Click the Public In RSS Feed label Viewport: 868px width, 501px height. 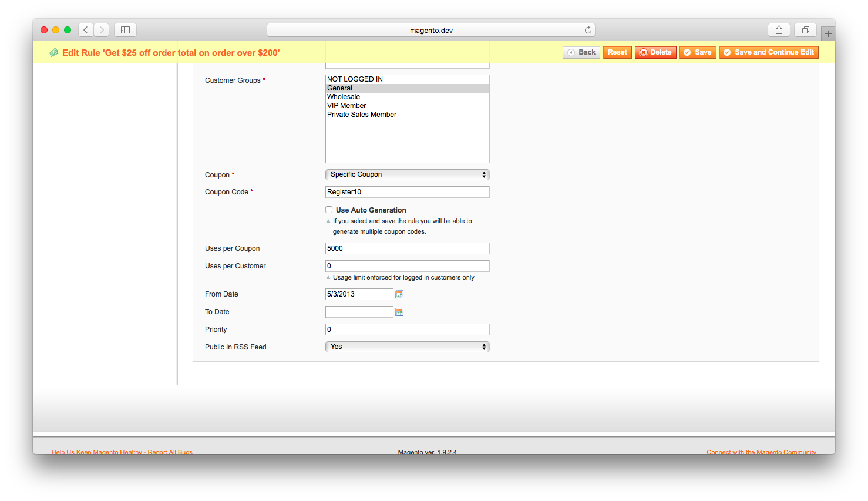[x=235, y=347]
